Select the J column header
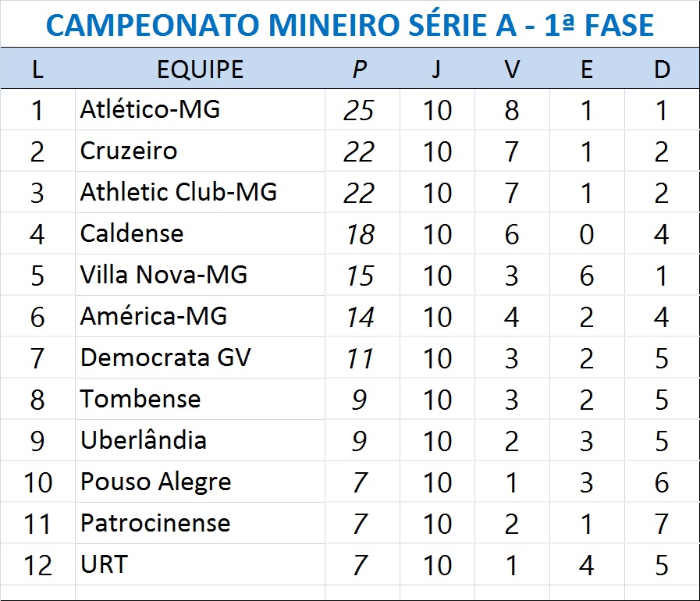700x601 pixels. pos(436,69)
